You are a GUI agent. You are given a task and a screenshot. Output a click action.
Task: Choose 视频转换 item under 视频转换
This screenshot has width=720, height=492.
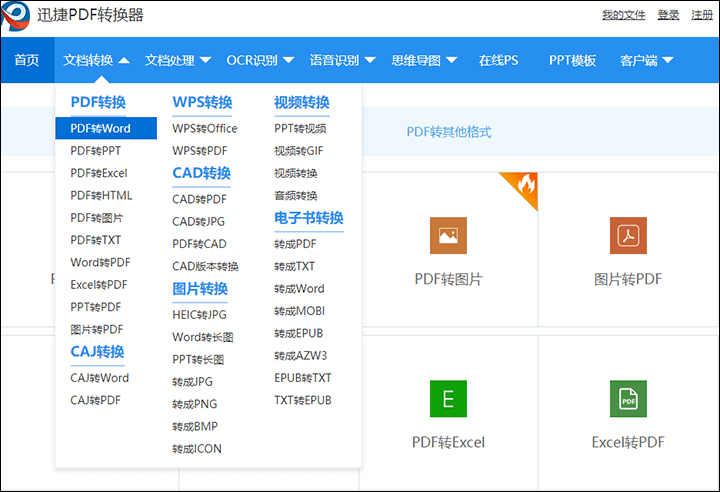pyautogui.click(x=296, y=173)
